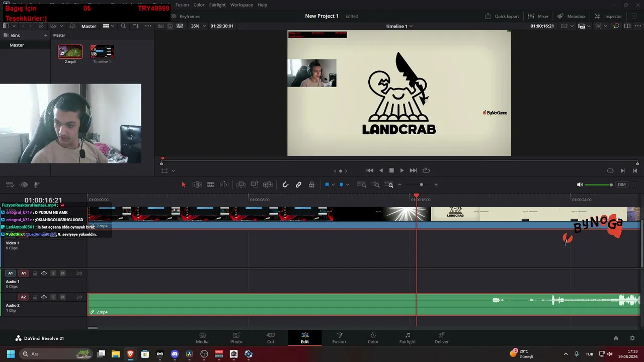The height and width of the screenshot is (362, 644).
Task: Switch to the Cut page
Action: point(271,338)
